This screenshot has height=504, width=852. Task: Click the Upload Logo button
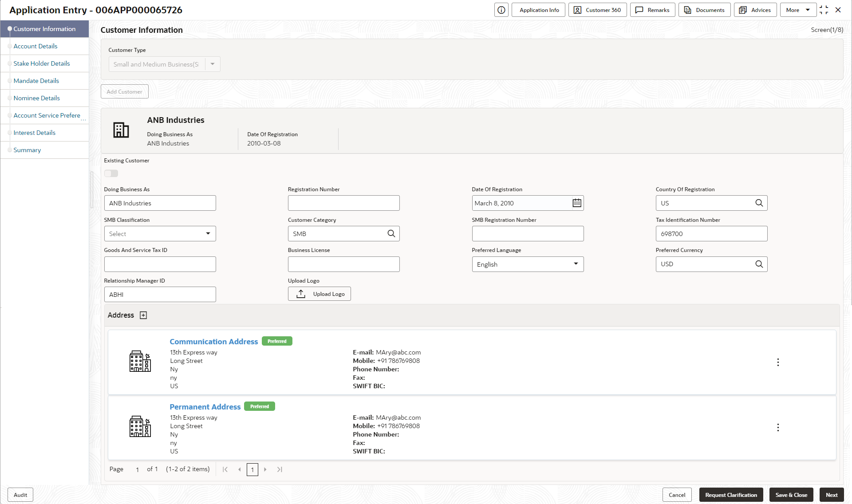pyautogui.click(x=319, y=294)
